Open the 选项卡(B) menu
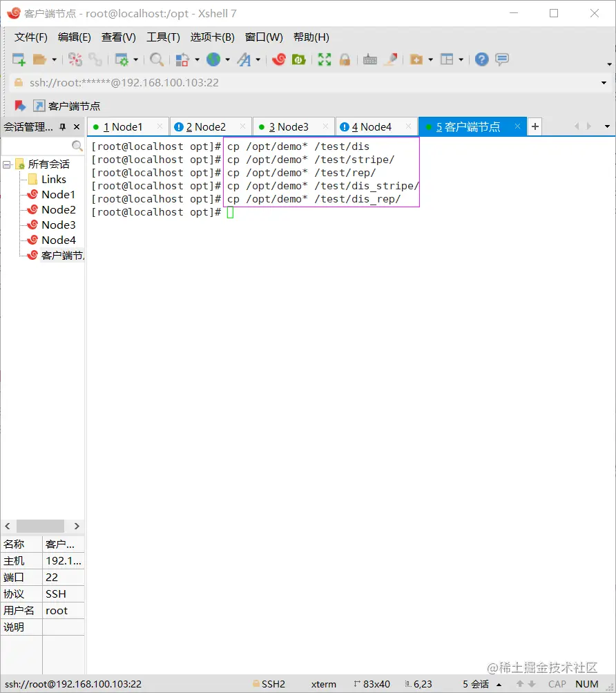Image resolution: width=616 pixels, height=693 pixels. point(212,37)
